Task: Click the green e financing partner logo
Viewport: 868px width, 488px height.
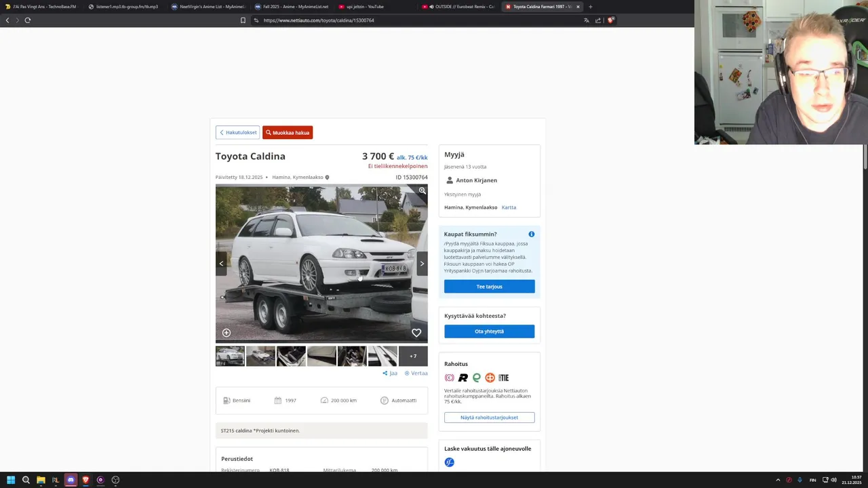Action: 476,378
